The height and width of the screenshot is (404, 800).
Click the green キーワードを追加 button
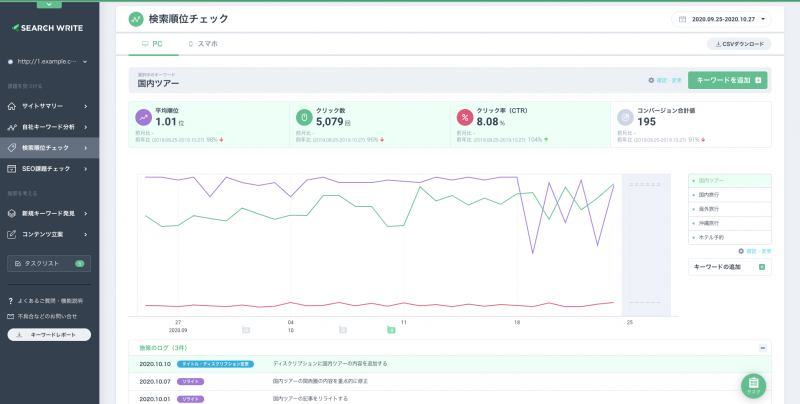click(728, 80)
